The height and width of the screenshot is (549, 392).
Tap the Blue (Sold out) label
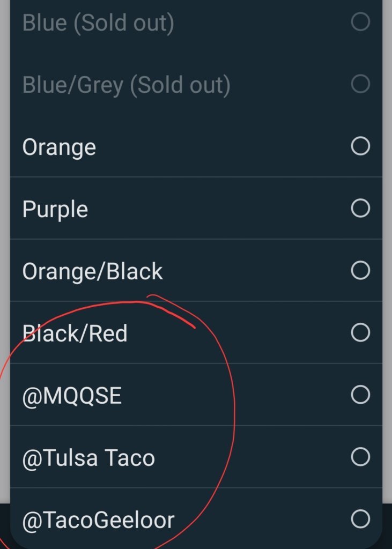98,24
